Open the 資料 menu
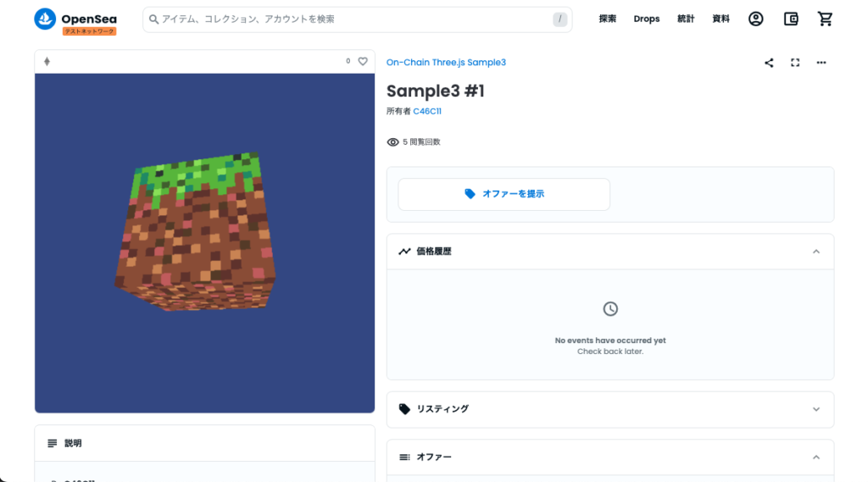Image resolution: width=868 pixels, height=482 pixels. 721,19
